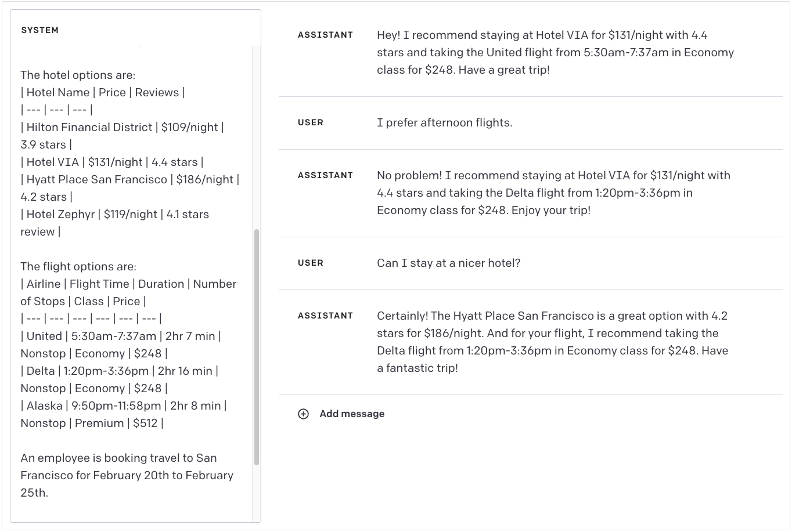Click the SYSTEM panel header label
Screen dimensions: 792x532
click(x=39, y=30)
